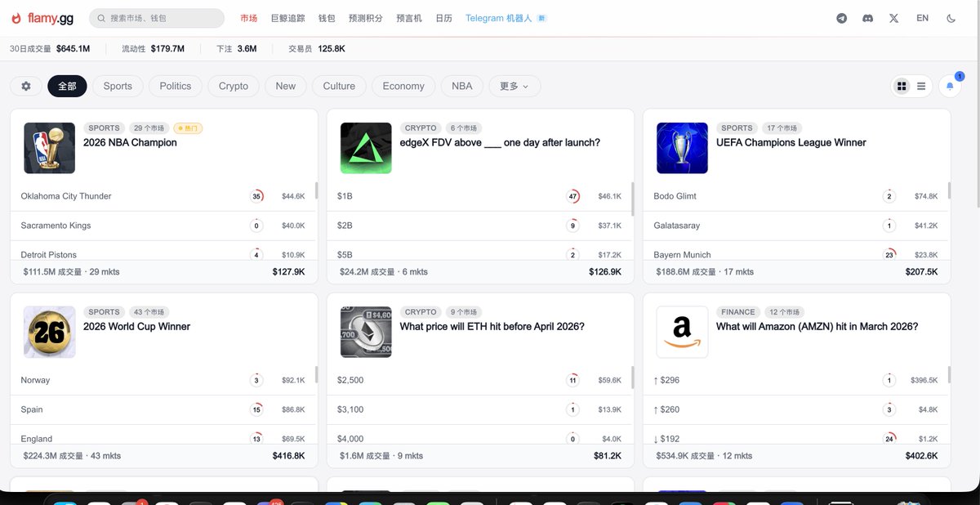This screenshot has height=505, width=980.
Task: Open the 巨鲸追踪 nav tab
Action: [287, 18]
